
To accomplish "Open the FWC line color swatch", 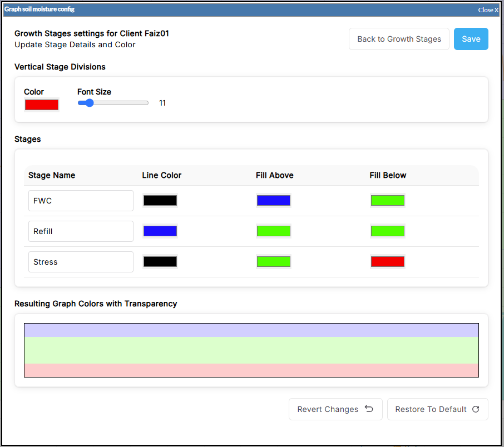I will click(x=160, y=201).
